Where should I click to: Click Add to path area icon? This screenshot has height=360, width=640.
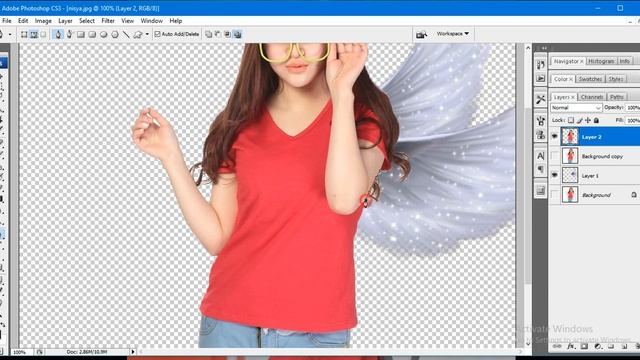coord(209,35)
